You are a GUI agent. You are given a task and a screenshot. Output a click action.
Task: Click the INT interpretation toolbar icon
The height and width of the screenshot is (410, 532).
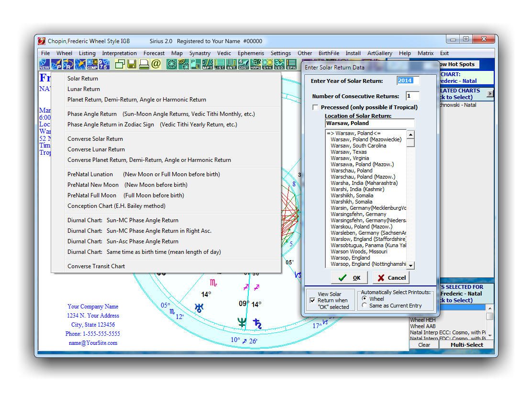click(232, 64)
